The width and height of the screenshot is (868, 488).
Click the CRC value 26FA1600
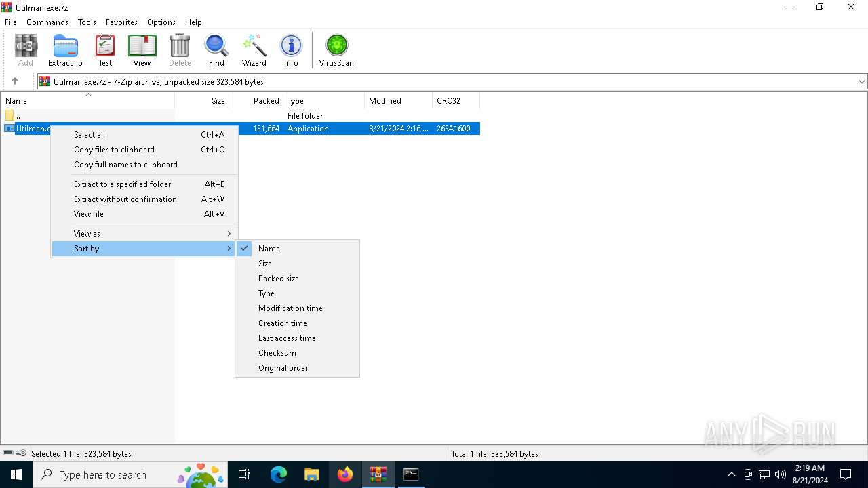tap(454, 129)
